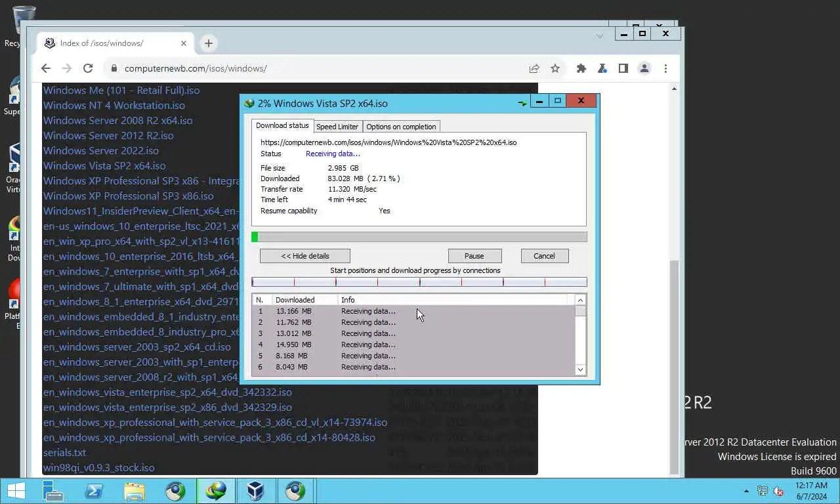This screenshot has width=840, height=504.
Task: Open Windows Server 2012 R2.iso link
Action: coord(108,136)
